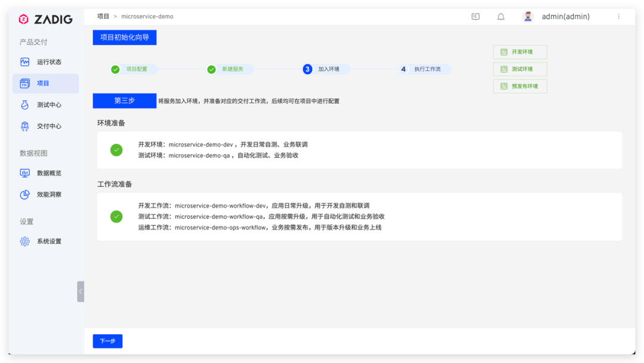Open the three-dot more menu
The height and width of the screenshot is (363, 644).
pyautogui.click(x=618, y=17)
